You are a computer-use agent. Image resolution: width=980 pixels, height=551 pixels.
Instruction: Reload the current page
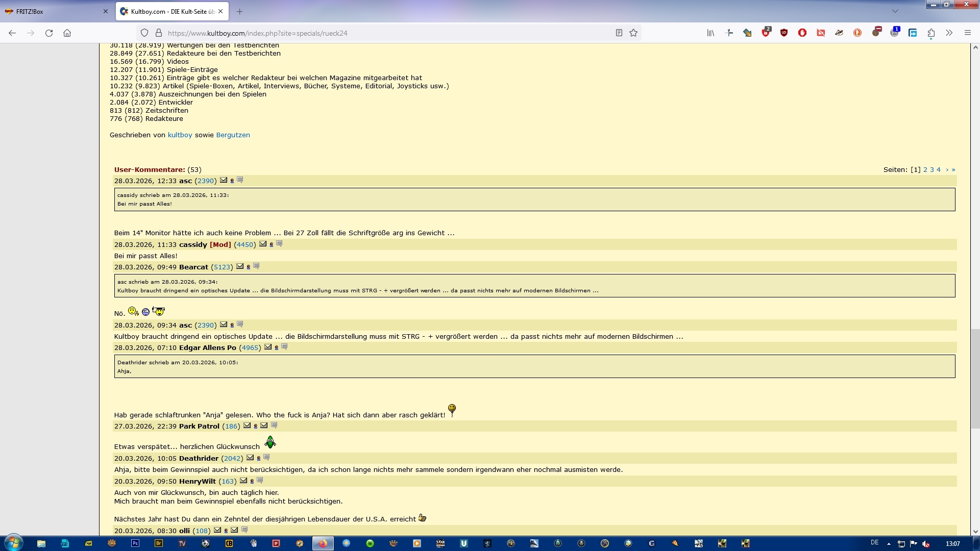pyautogui.click(x=49, y=33)
